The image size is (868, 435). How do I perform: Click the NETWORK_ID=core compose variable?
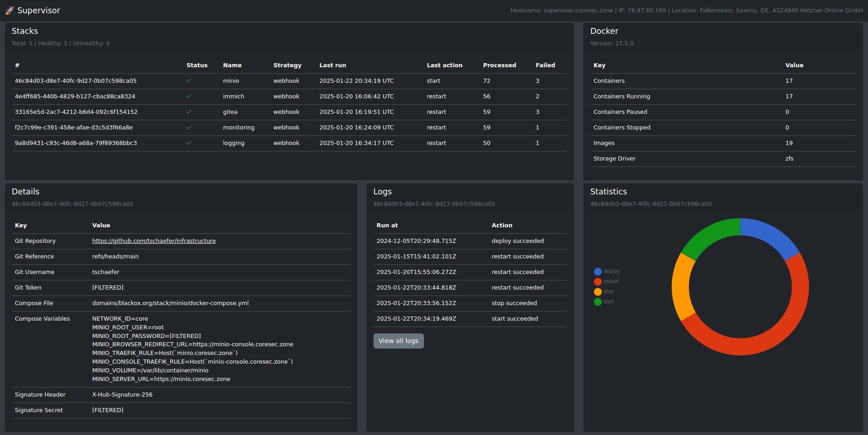coord(120,319)
